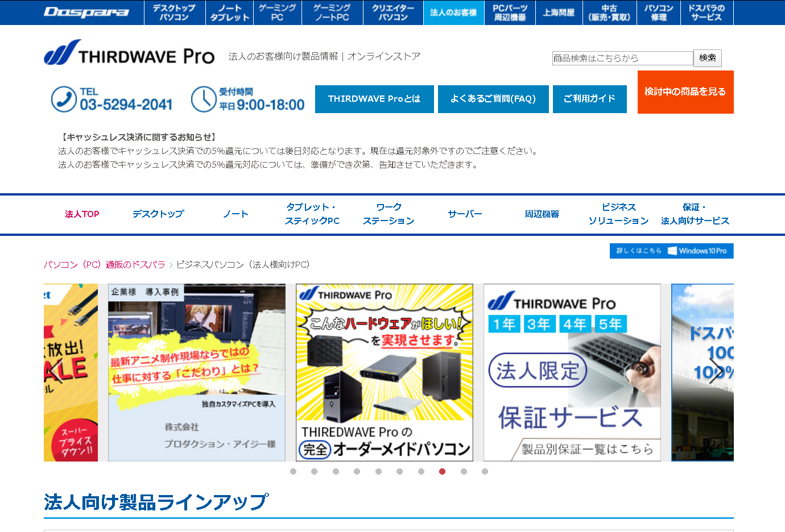Click orange 検討中の商品を見る button
This screenshot has height=532, width=785.
pos(685,92)
